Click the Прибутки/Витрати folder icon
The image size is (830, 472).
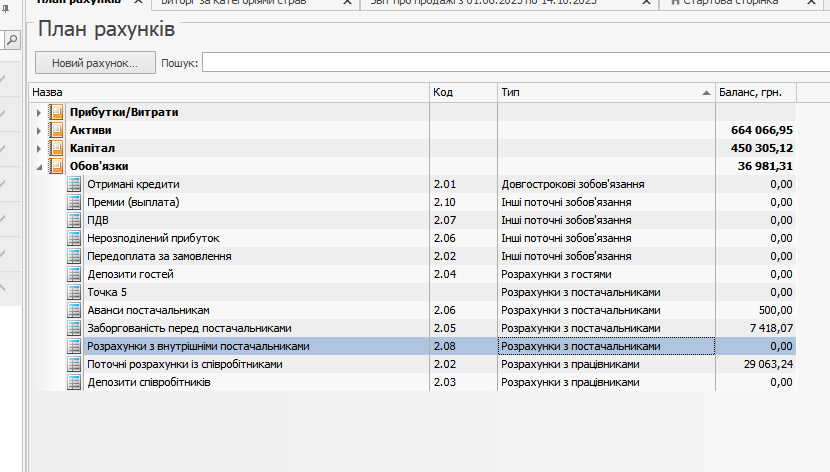(x=56, y=112)
